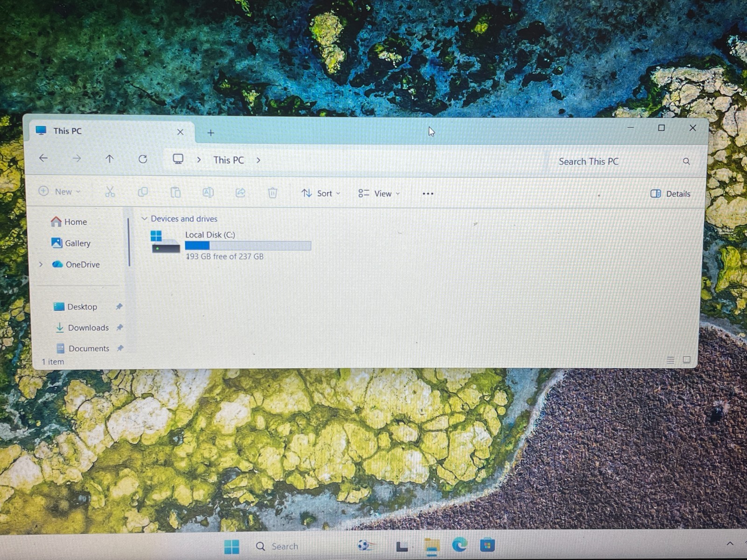The image size is (747, 560).
Task: Open the New dropdown menu
Action: click(60, 191)
